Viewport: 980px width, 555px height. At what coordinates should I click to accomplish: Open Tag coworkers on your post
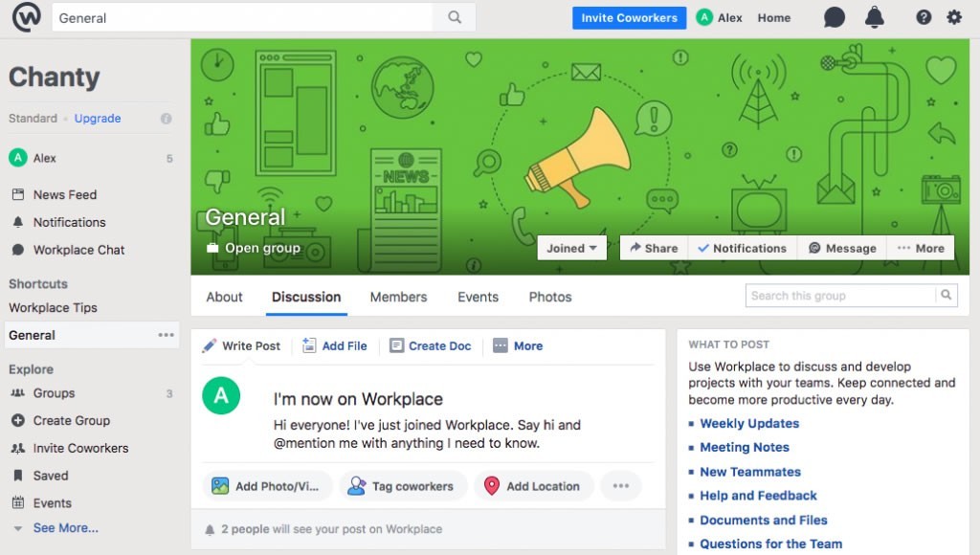pyautogui.click(x=403, y=486)
